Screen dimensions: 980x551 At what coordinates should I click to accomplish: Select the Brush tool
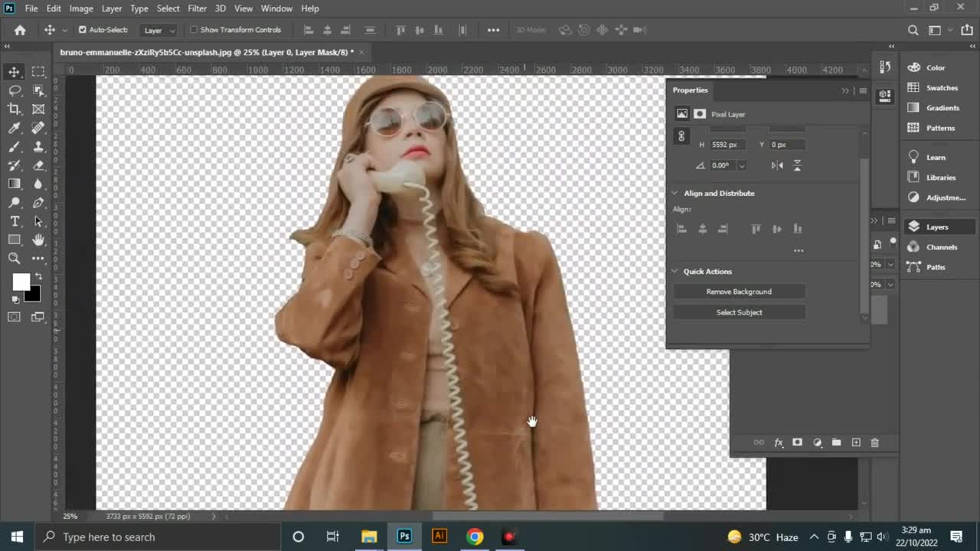click(x=15, y=147)
